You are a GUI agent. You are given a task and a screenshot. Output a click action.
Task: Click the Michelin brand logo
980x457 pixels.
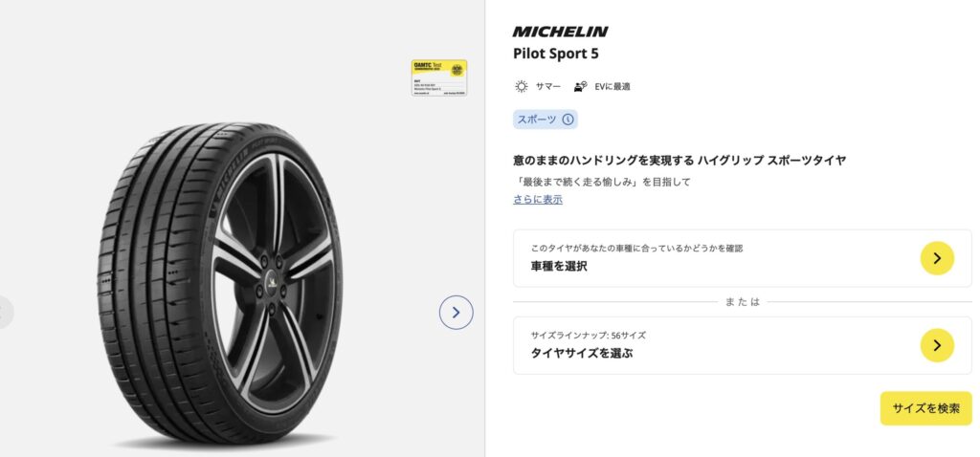[560, 32]
